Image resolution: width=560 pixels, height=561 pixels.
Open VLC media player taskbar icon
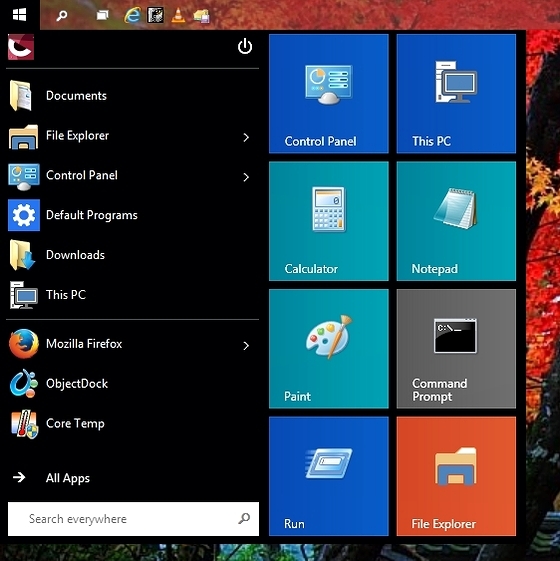point(178,15)
